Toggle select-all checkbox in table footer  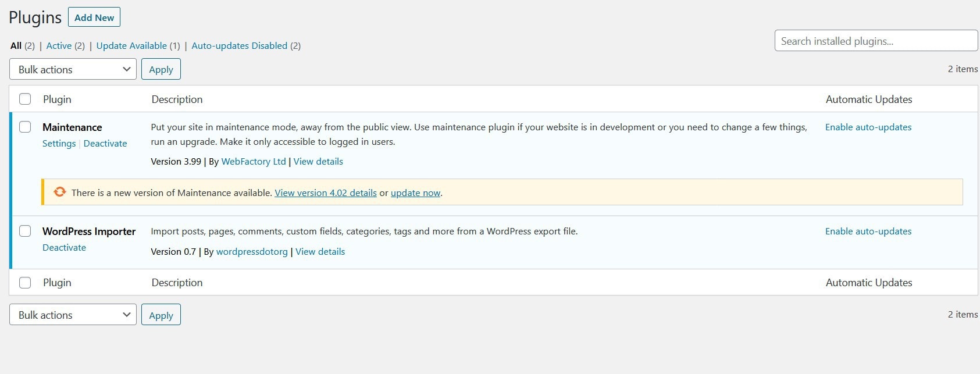tap(25, 283)
